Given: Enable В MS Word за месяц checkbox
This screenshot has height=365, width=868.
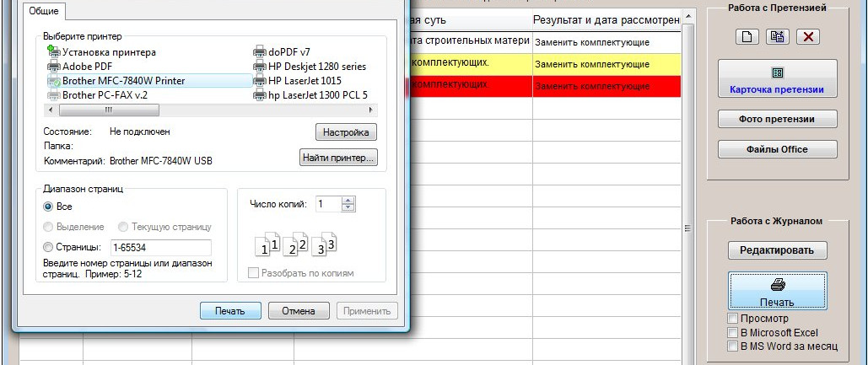Looking at the screenshot, I should (732, 346).
